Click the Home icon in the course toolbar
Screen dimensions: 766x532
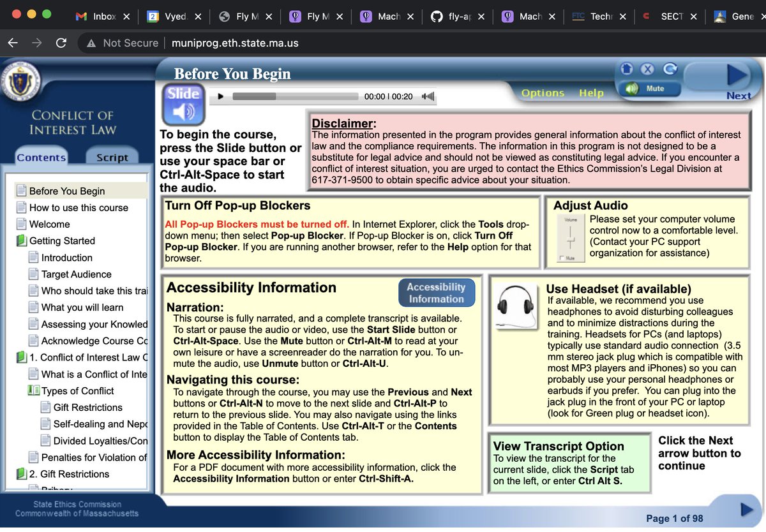(x=627, y=68)
